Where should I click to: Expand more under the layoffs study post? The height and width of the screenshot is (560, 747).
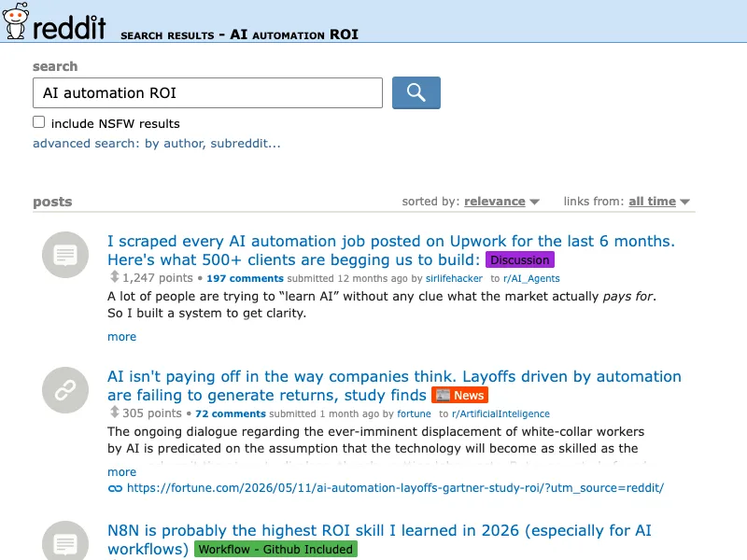tap(122, 472)
